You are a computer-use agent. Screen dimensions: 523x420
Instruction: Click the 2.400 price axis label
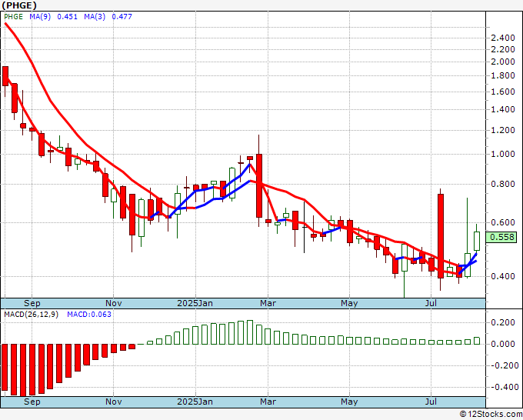tap(503, 38)
